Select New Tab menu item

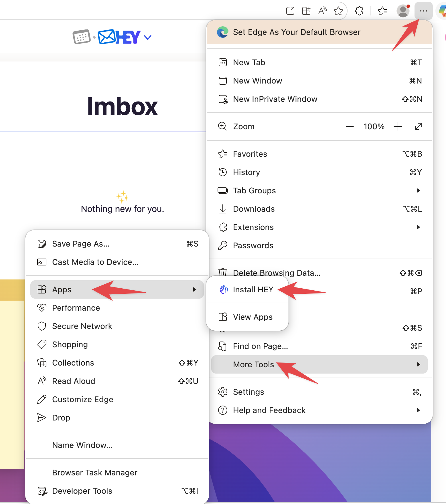coord(319,62)
